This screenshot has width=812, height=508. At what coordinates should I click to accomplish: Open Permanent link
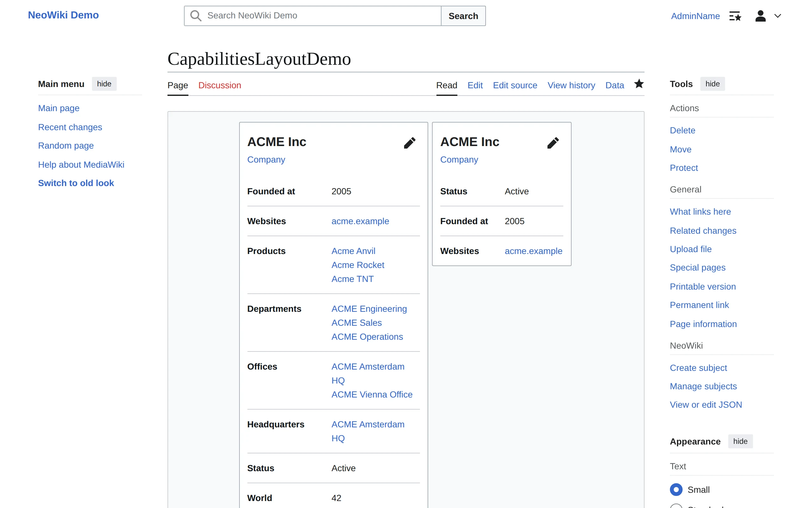[x=699, y=305]
